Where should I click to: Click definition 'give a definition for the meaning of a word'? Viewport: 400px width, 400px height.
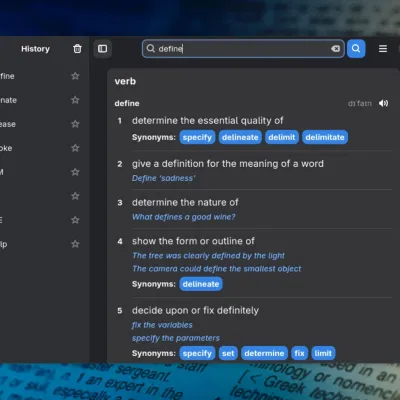228,164
